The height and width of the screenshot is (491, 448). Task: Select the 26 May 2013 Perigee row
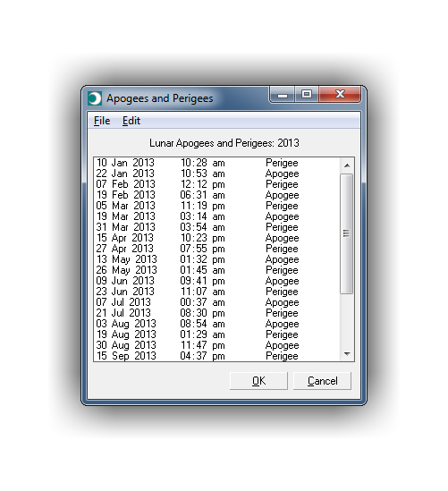(x=216, y=270)
